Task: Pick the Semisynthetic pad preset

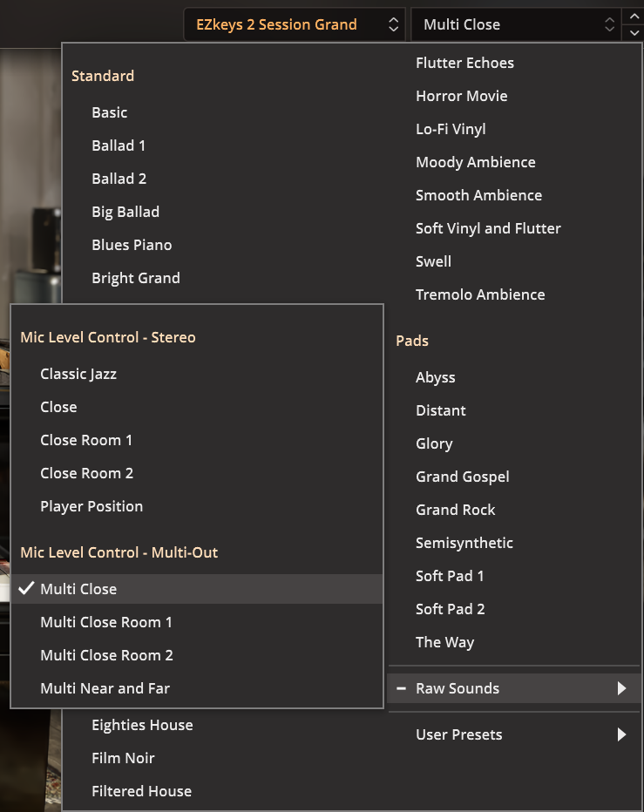Action: point(464,543)
